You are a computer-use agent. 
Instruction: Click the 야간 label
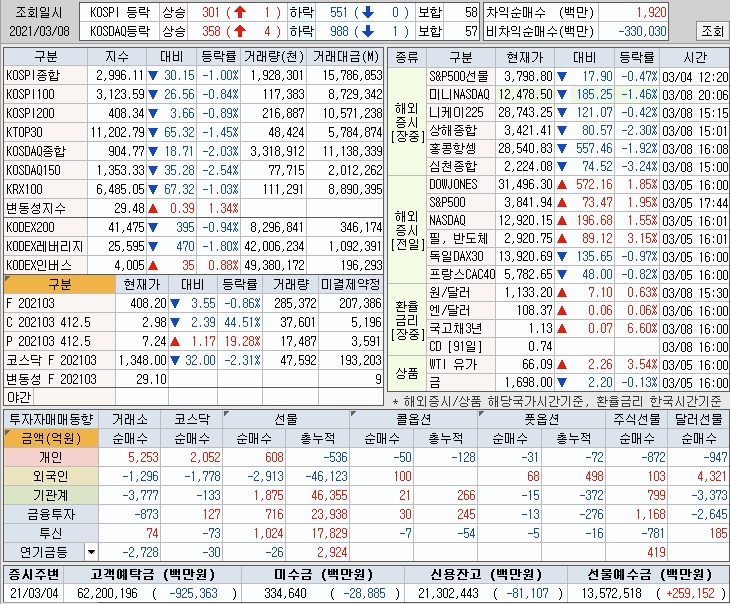point(19,397)
